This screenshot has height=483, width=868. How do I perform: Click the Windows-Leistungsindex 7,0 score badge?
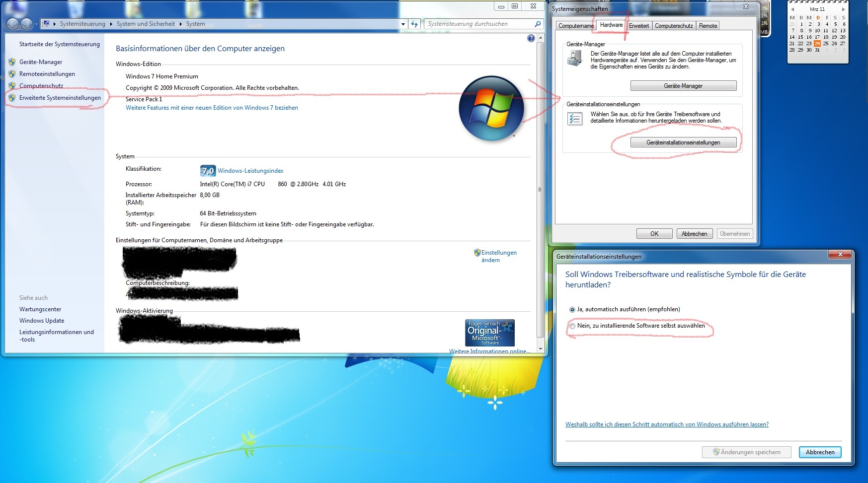[208, 171]
